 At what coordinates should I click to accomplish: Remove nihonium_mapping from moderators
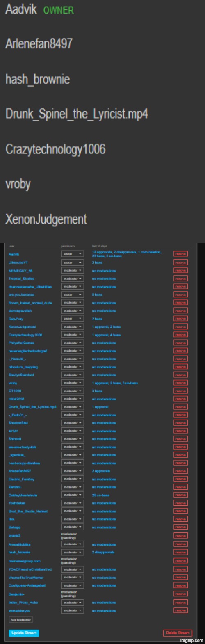[181, 367]
